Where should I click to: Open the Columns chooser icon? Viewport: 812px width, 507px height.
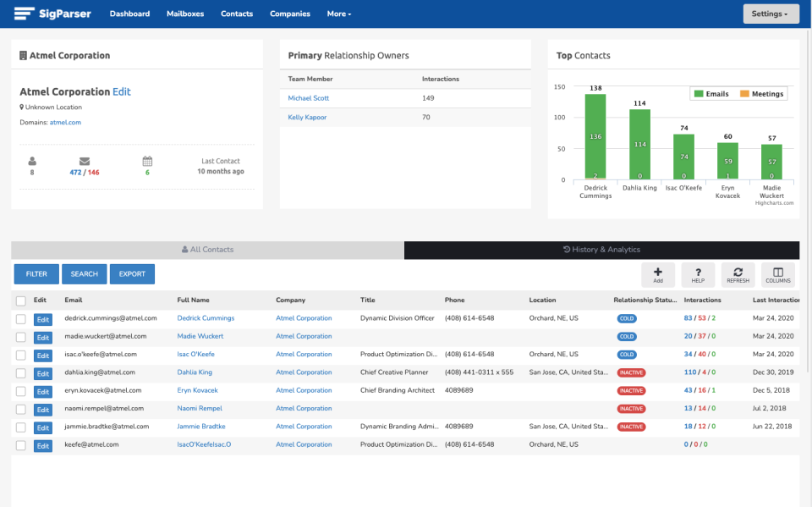pyautogui.click(x=777, y=271)
